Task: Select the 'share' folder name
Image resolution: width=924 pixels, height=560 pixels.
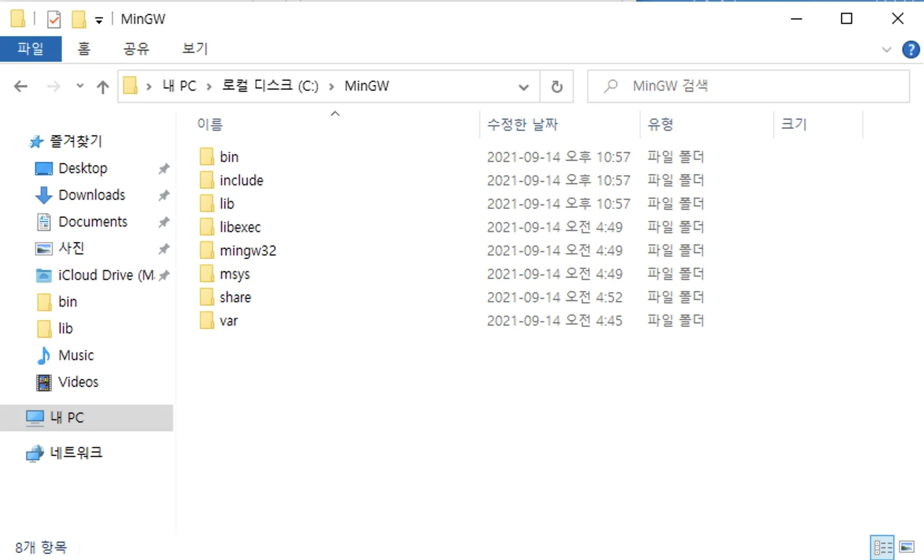Action: coord(235,297)
